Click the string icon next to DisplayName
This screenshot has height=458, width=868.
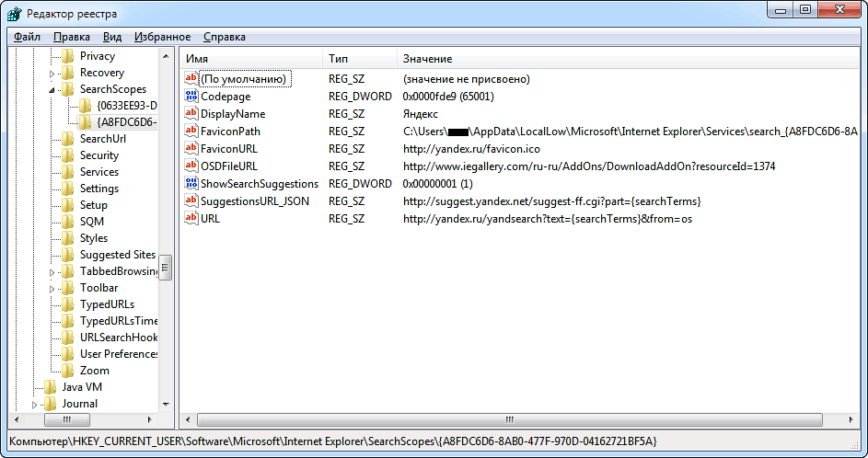191,113
